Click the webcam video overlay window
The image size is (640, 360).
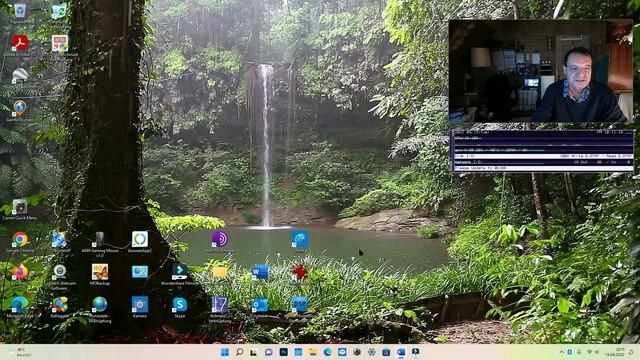[x=540, y=71]
